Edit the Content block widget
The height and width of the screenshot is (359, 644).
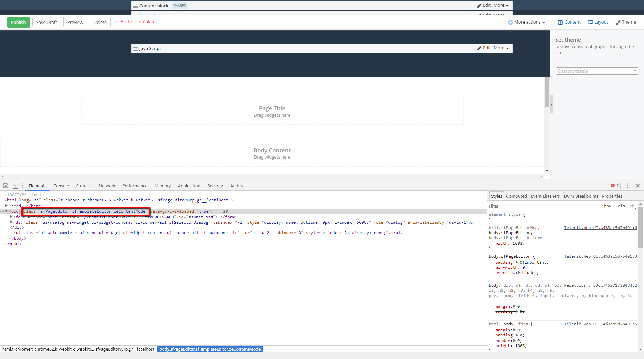click(484, 5)
